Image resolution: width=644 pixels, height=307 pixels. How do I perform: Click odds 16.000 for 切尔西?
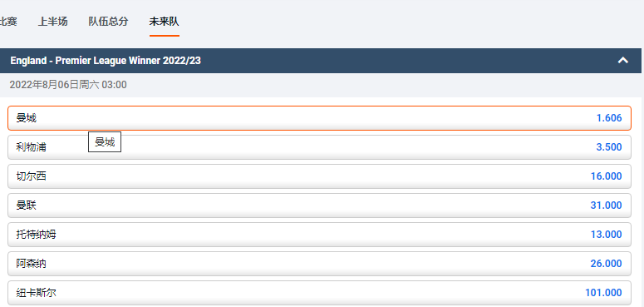pyautogui.click(x=607, y=176)
